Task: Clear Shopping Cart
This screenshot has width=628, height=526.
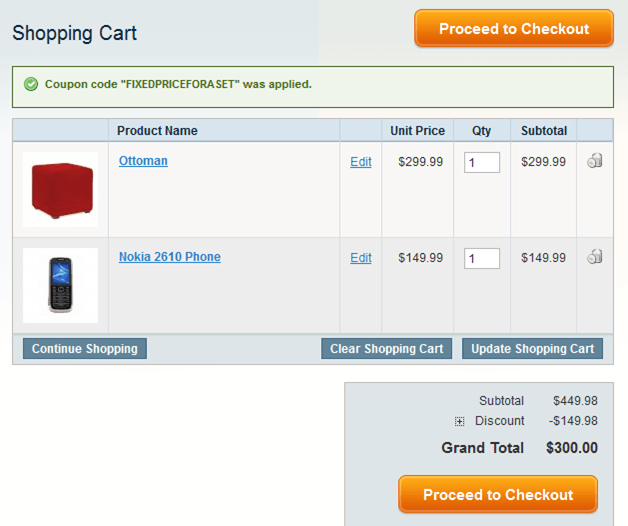Action: pyautogui.click(x=387, y=349)
